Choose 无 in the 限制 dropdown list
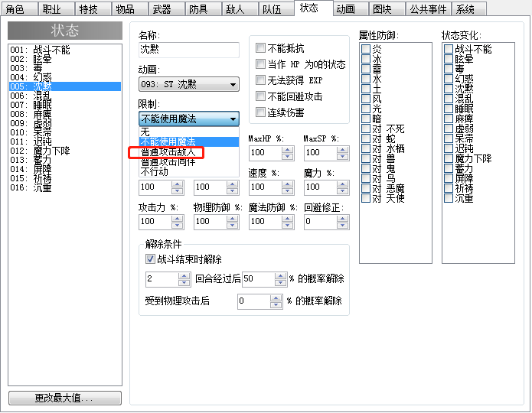This screenshot has height=413, width=532. 188,132
